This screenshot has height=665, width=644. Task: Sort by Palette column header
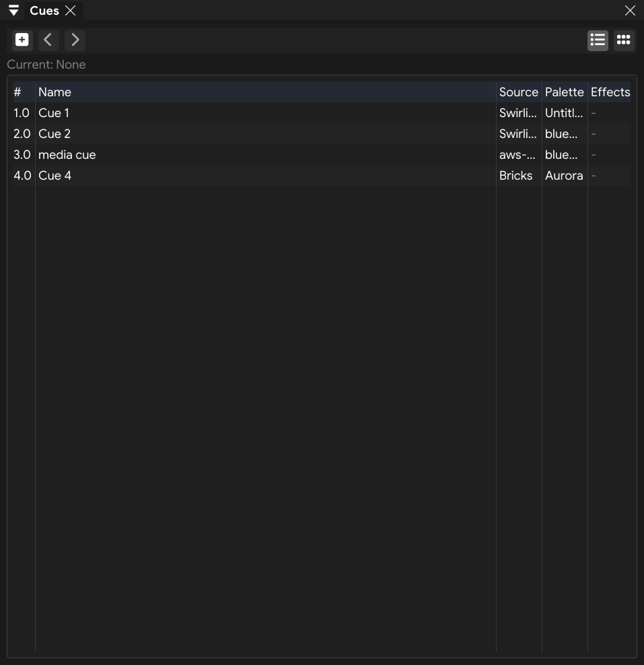coord(565,92)
